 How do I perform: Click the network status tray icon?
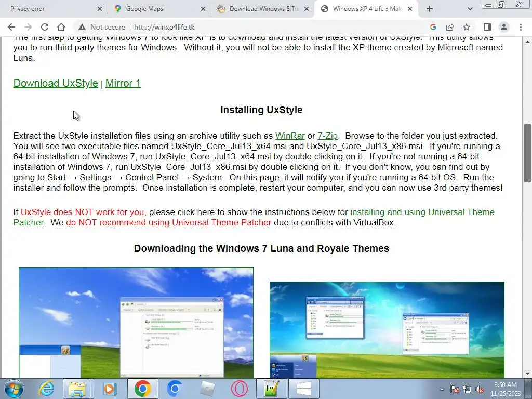[x=467, y=389]
